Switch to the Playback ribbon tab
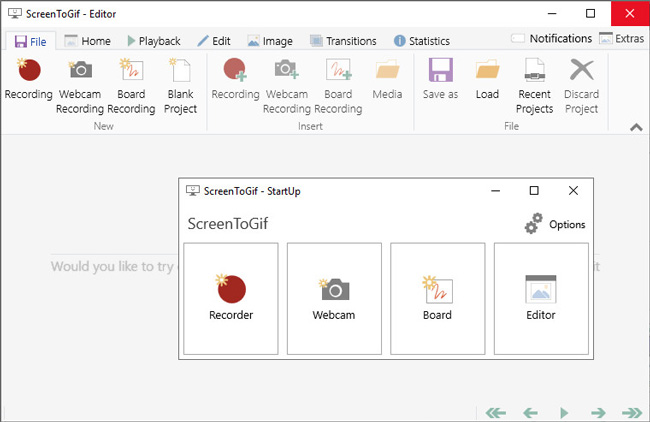Viewport: 650px width, 422px height. pyautogui.click(x=154, y=41)
